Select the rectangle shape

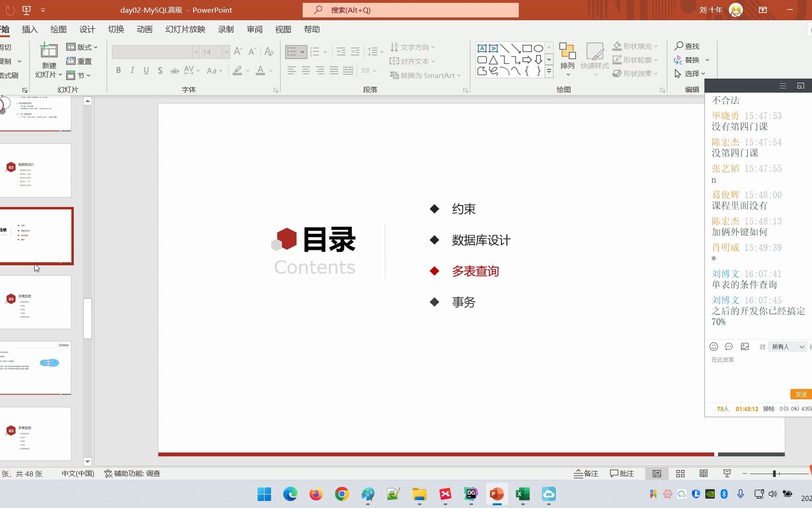click(x=527, y=48)
